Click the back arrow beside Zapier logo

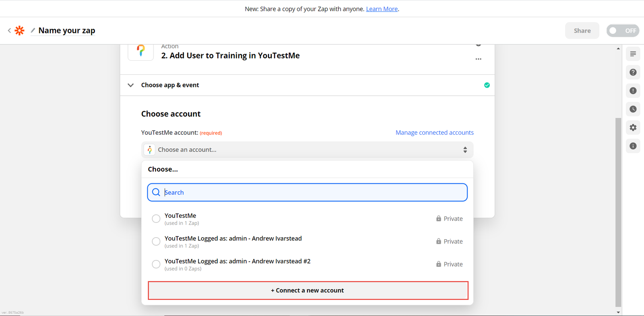click(9, 31)
